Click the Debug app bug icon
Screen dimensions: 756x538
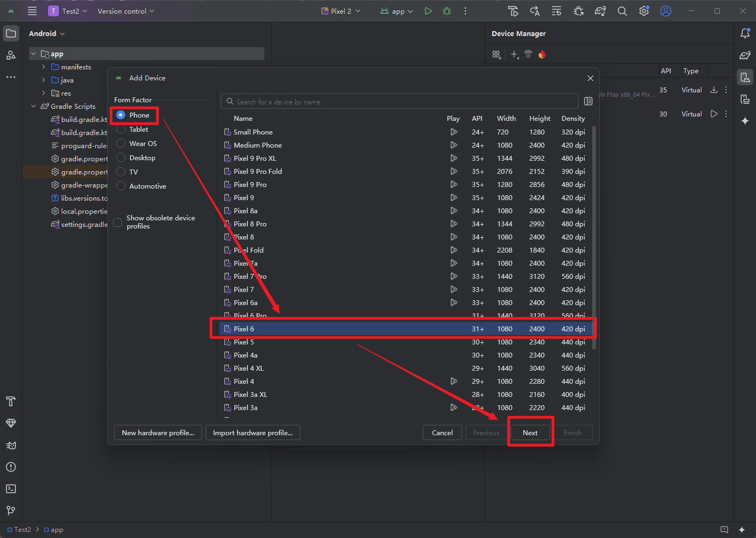pyautogui.click(x=447, y=11)
